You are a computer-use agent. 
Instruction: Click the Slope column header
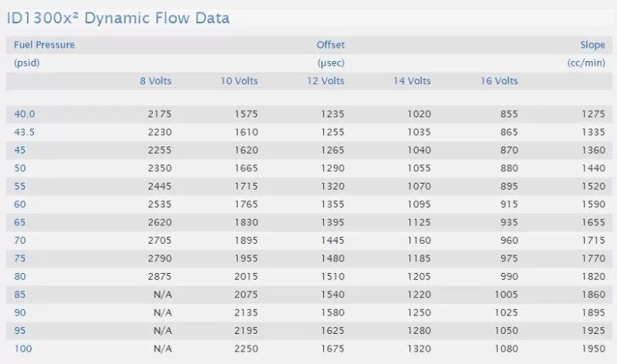[x=592, y=45]
